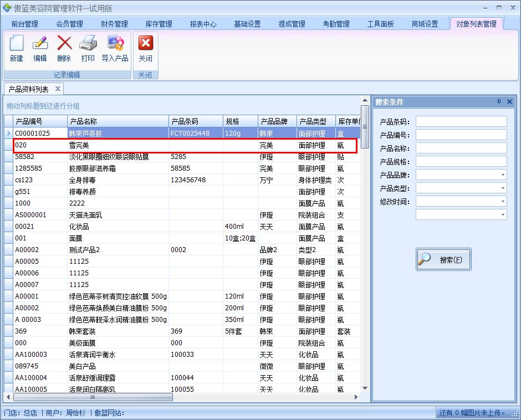Sort by 产品名称 column header
Image resolution: width=521 pixels, height=420 pixels.
(x=118, y=121)
